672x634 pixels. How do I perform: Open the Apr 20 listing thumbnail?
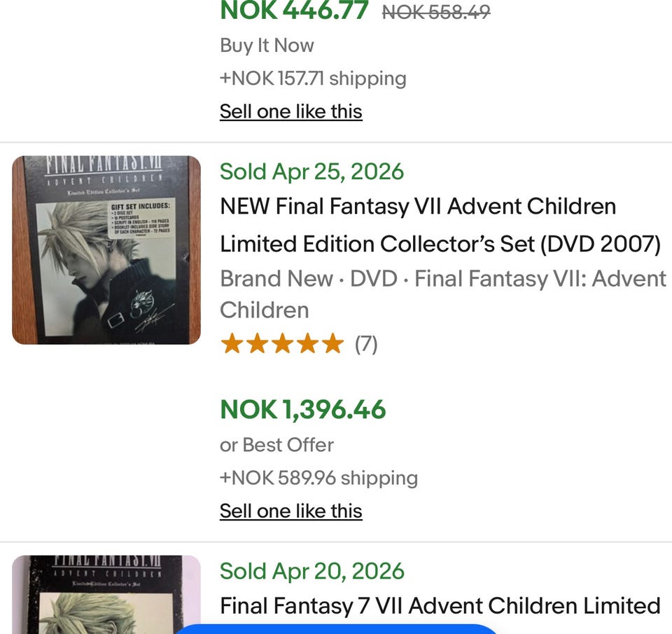pyautogui.click(x=106, y=595)
